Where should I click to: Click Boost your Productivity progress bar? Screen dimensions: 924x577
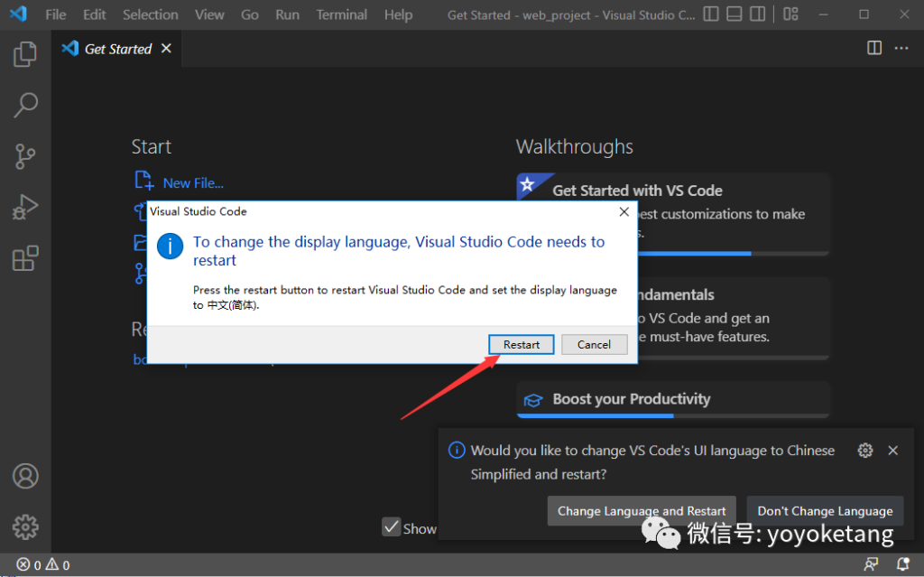coord(673,416)
